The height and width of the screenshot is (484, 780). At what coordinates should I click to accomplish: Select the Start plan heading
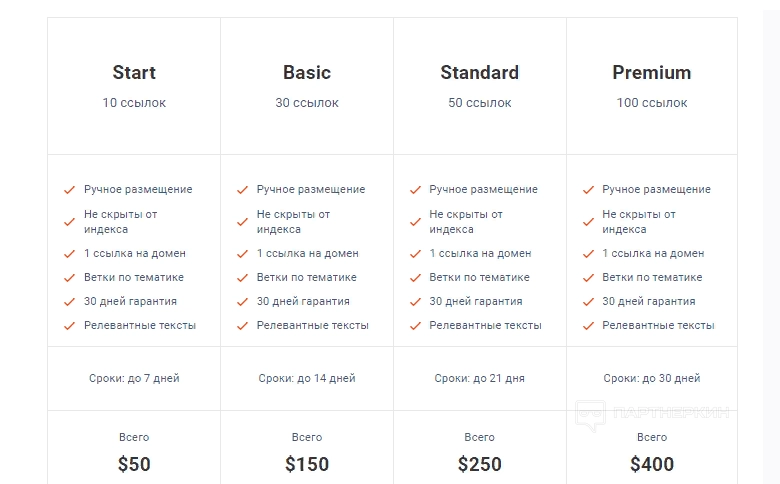point(134,72)
